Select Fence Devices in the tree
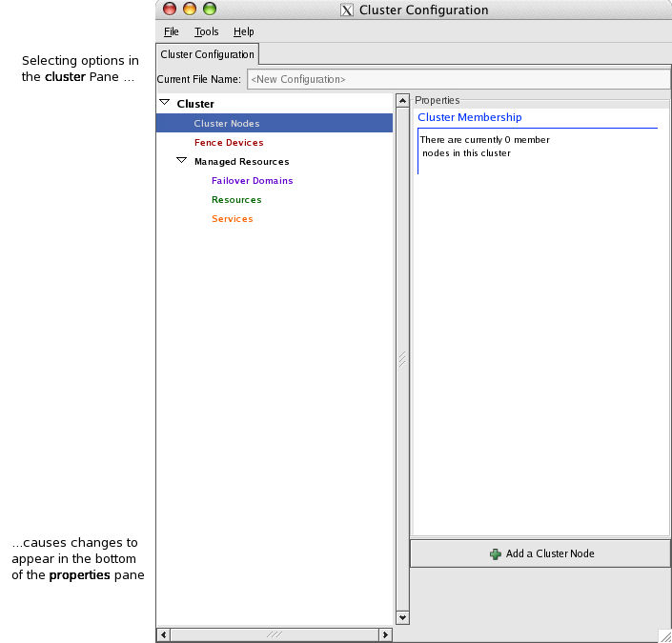 coord(229,142)
